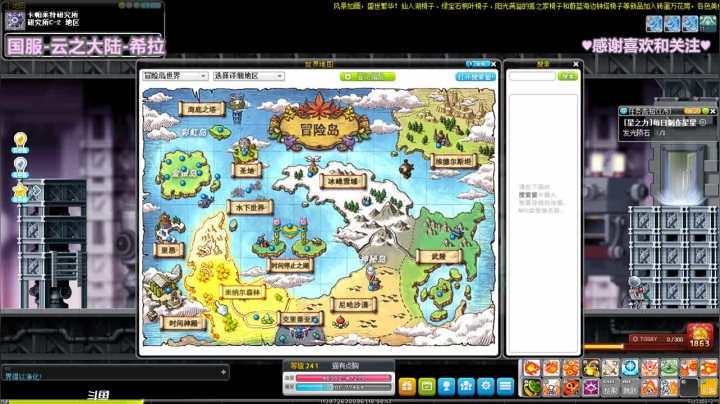Select 克里蒂亚斯 region on world map

pyautogui.click(x=300, y=319)
